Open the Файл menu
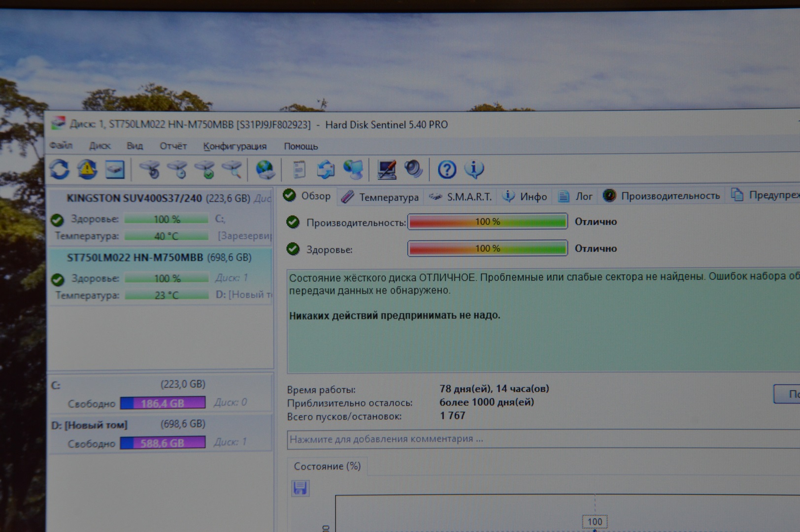 pos(61,146)
